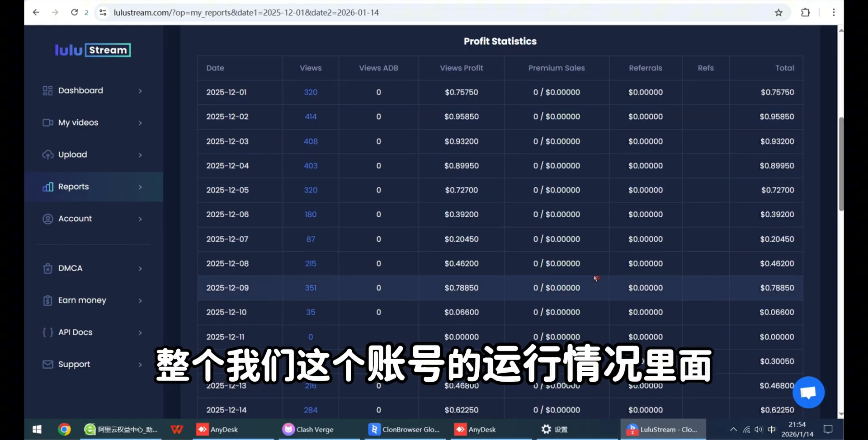Expand the Account chevron
The image size is (868, 440).
coord(140,219)
